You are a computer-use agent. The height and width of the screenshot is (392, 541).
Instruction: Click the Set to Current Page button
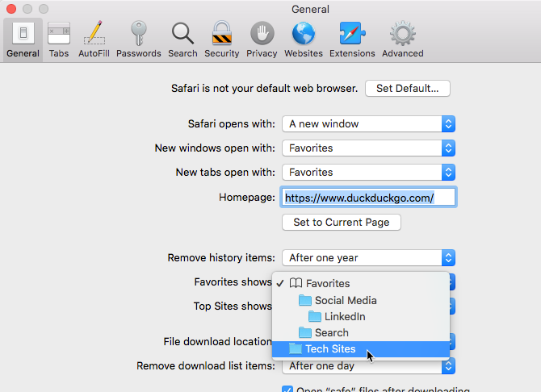click(x=341, y=223)
